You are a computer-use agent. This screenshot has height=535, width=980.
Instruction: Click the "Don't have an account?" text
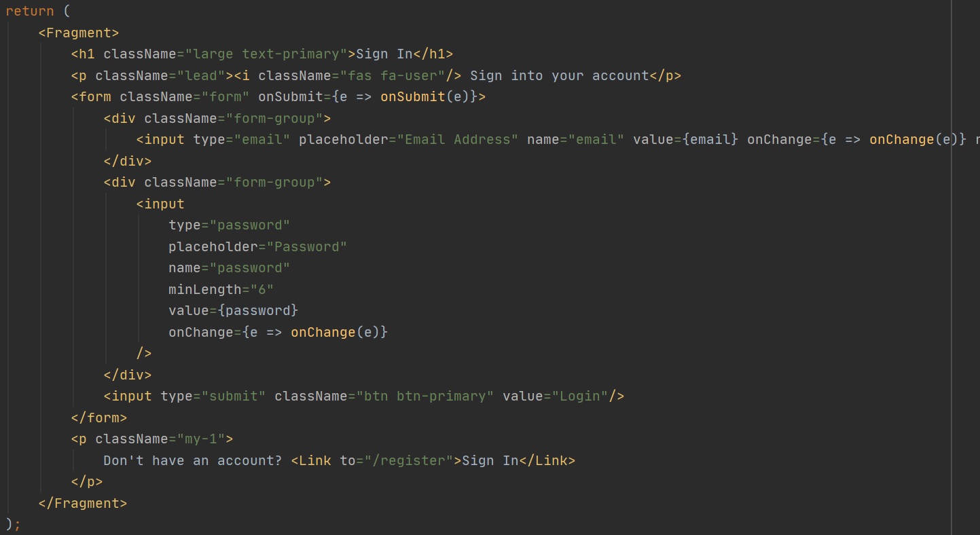point(192,460)
